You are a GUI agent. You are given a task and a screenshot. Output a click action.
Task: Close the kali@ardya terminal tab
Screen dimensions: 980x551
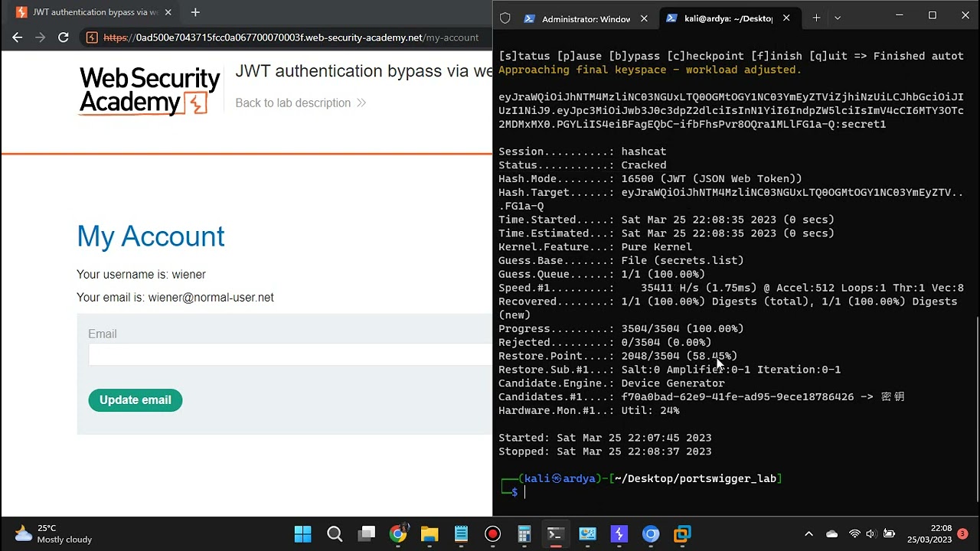[x=786, y=18]
